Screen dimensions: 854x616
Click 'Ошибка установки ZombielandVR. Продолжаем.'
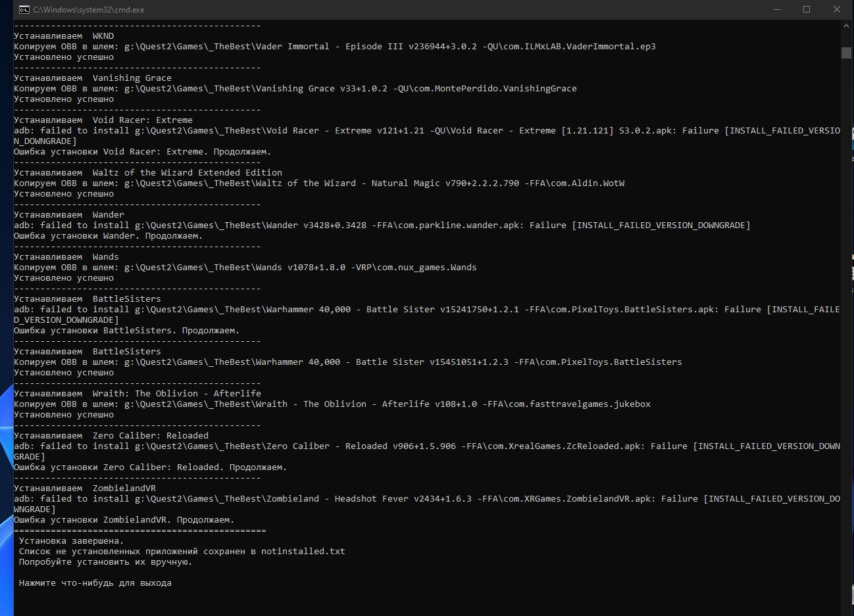(124, 520)
